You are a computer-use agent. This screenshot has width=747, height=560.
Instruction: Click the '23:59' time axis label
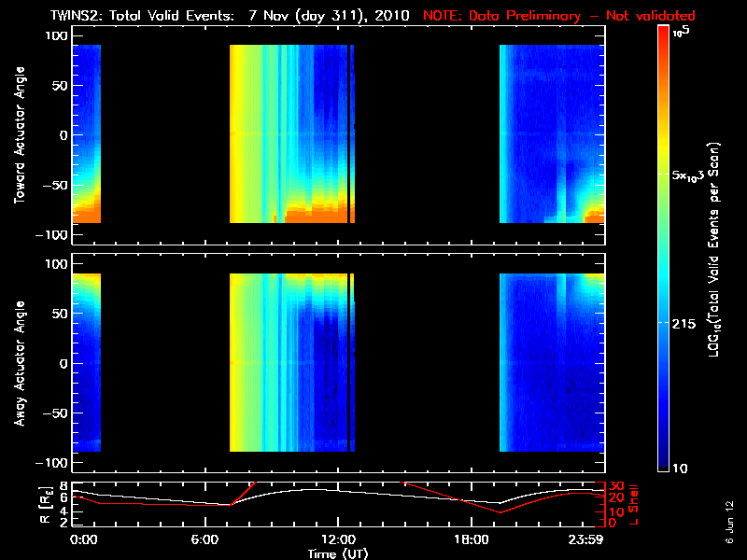[586, 539]
